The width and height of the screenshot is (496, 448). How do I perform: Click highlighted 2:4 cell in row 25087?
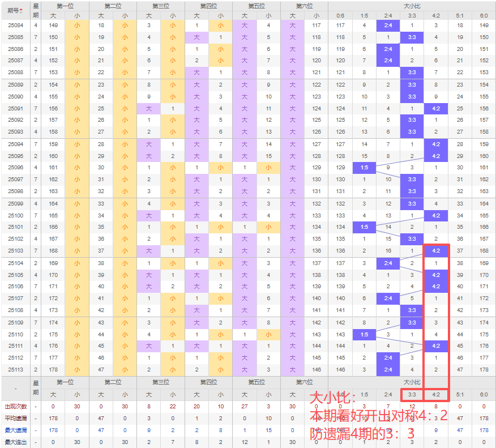[388, 61]
